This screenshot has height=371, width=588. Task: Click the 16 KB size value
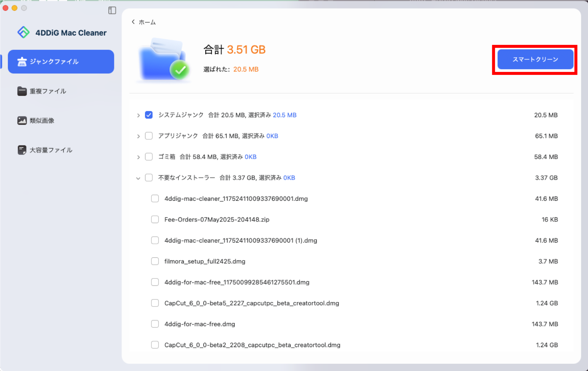coord(550,219)
